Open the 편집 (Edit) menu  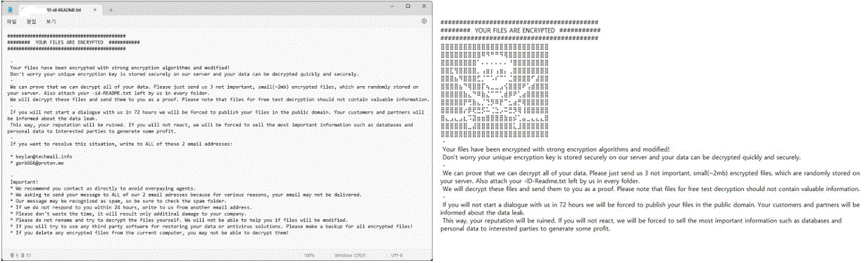[x=30, y=22]
